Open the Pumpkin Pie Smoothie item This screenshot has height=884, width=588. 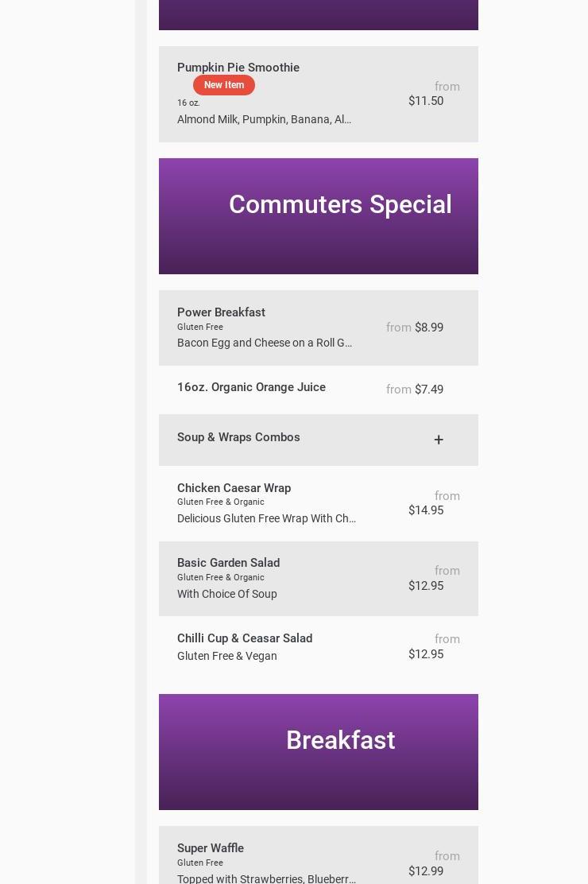pyautogui.click(x=238, y=68)
